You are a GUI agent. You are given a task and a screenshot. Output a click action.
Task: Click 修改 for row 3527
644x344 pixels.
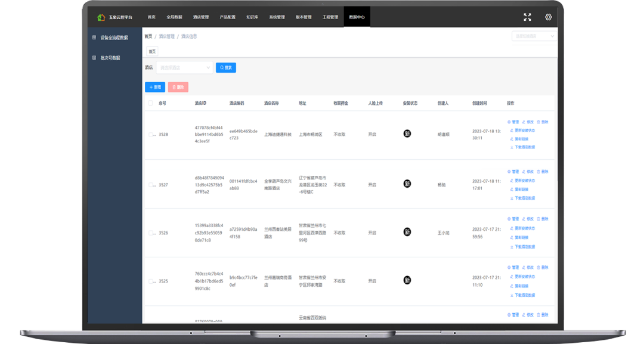pyautogui.click(x=528, y=172)
